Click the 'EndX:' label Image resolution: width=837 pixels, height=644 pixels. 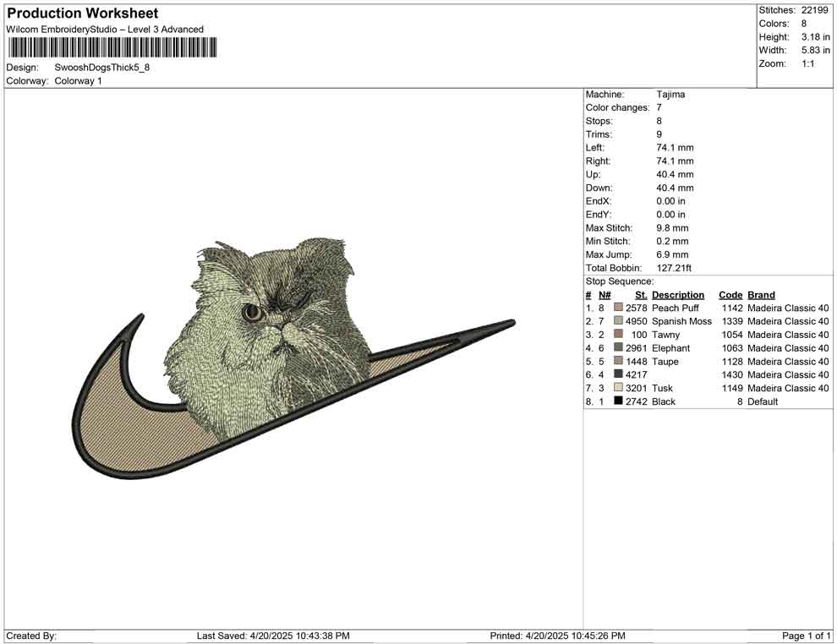click(x=599, y=201)
